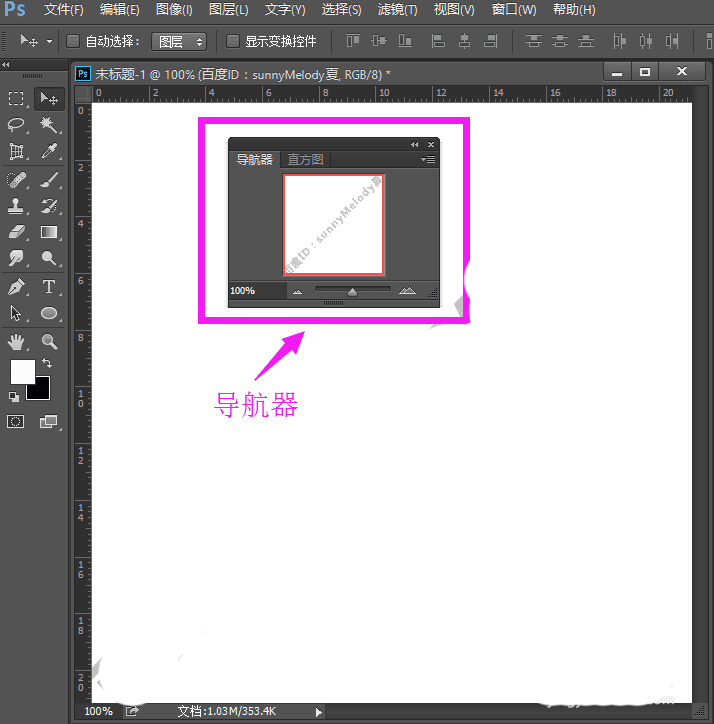The image size is (714, 724).
Task: Open the status bar document info arrow
Action: point(318,712)
